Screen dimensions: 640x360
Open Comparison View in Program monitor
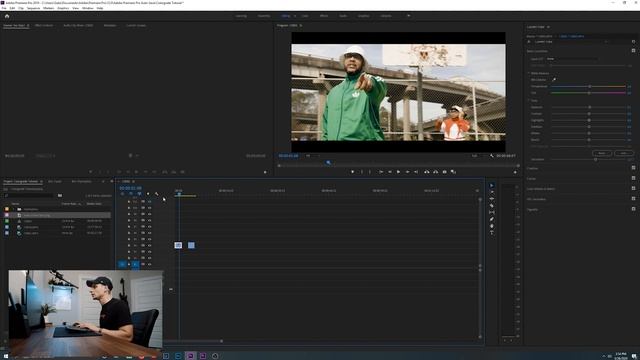pos(453,172)
